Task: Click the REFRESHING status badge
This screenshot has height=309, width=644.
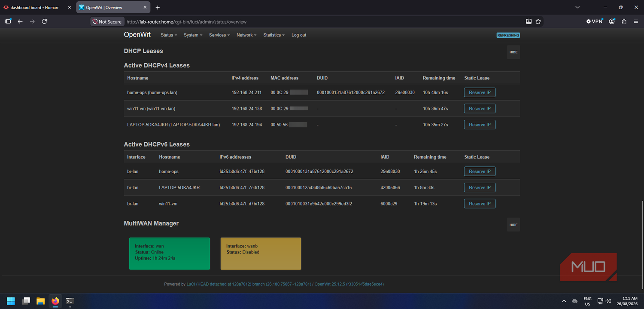Action: coord(508,35)
